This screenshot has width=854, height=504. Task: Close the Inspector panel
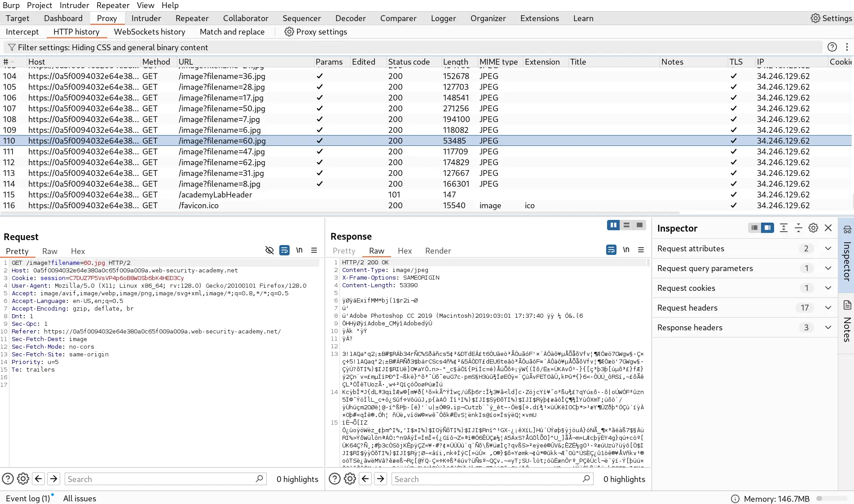point(828,228)
